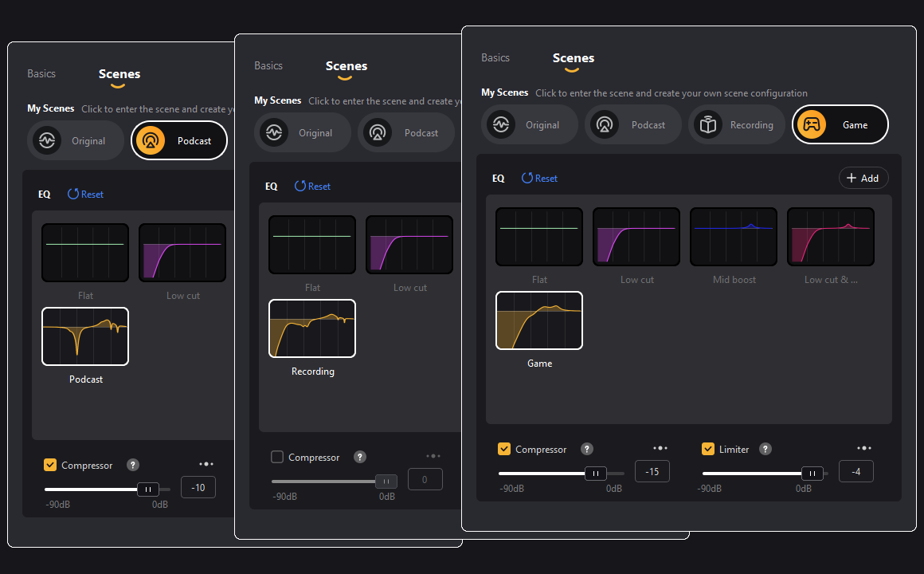Image resolution: width=924 pixels, height=574 pixels.
Task: Reset the EQ in the Game panel
Action: coord(539,179)
